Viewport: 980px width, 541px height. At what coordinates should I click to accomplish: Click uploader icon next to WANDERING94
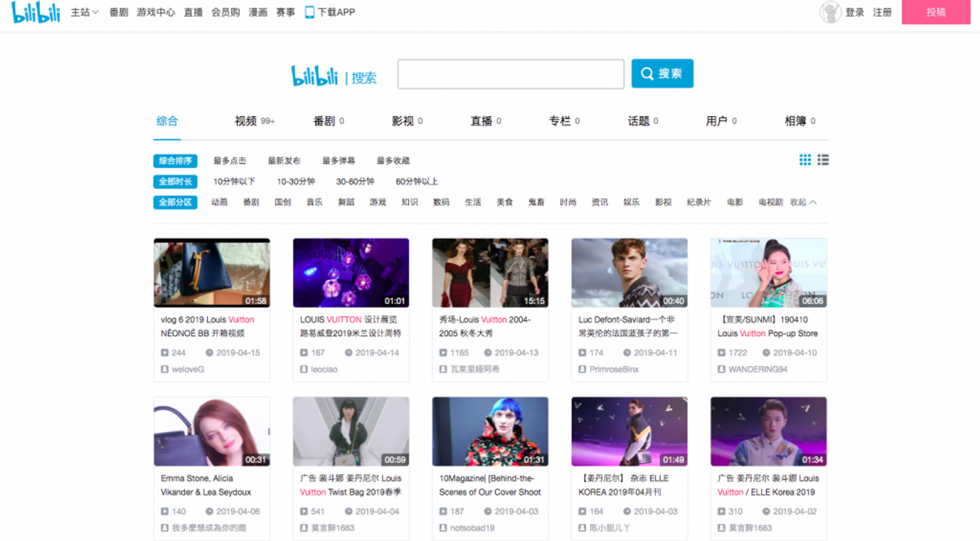point(722,369)
